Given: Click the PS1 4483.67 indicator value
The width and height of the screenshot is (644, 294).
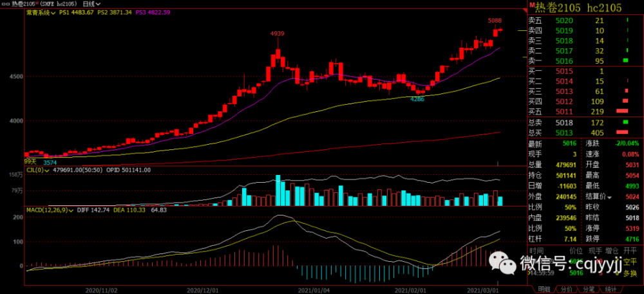Looking at the screenshot, I should point(77,13).
